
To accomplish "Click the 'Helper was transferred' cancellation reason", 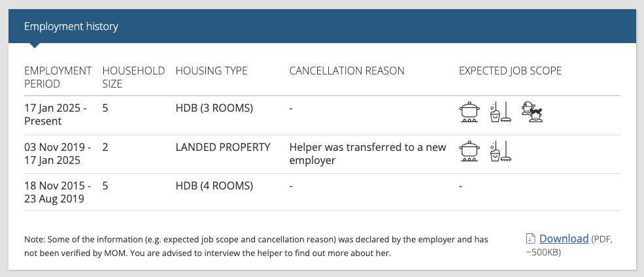I will (367, 154).
